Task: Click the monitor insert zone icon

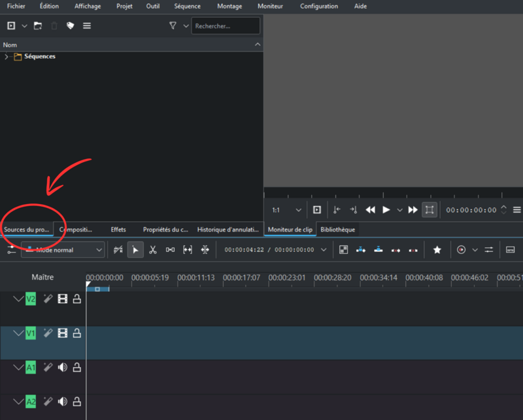Action: pos(317,209)
